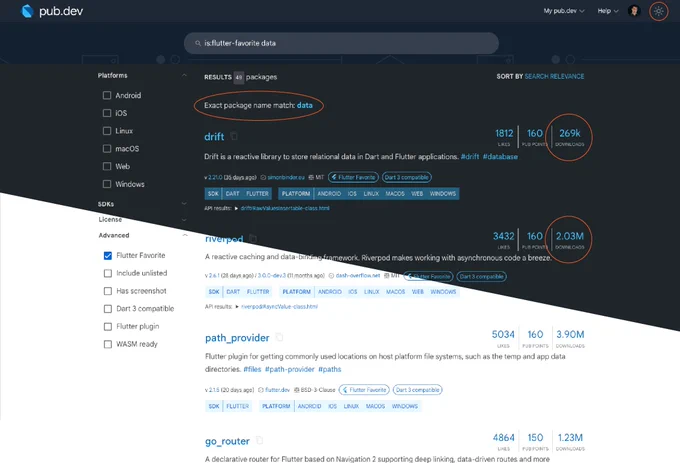This screenshot has width=680, height=463.
Task: Click drift's Flutter Favorite badge
Action: tap(353, 177)
